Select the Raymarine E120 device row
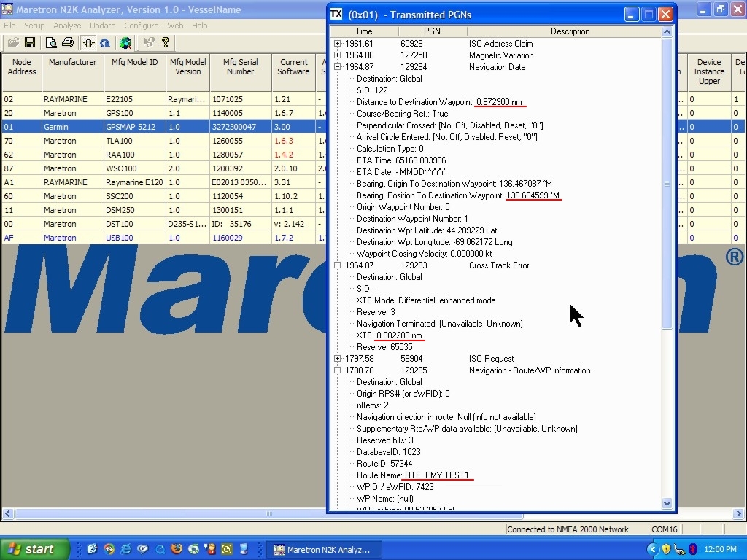 164,182
